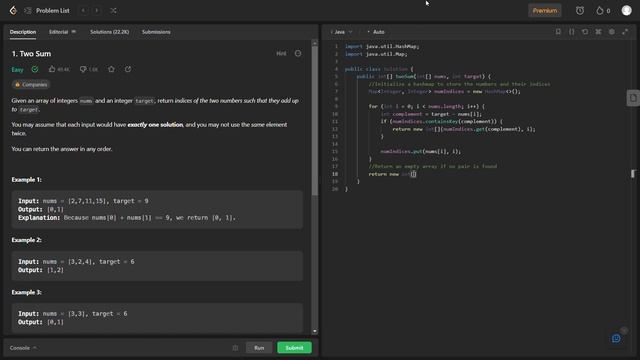Open editor keyboard shortcuts icon
640x360 pixels.
point(598,32)
